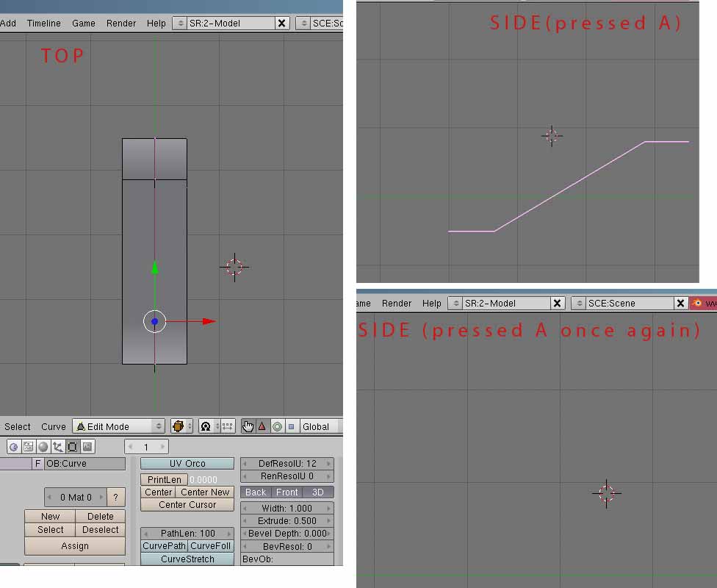
Task: Click the BevOb: input field
Action: click(287, 559)
